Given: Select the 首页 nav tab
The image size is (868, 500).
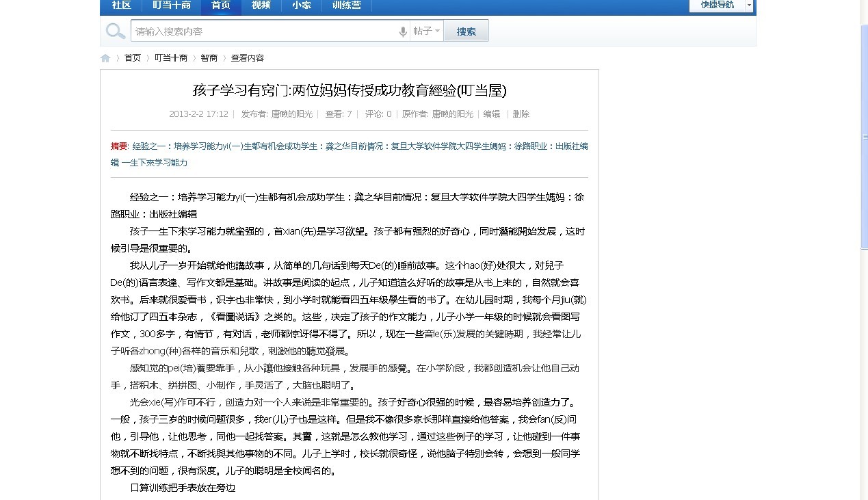Looking at the screenshot, I should 221,5.
